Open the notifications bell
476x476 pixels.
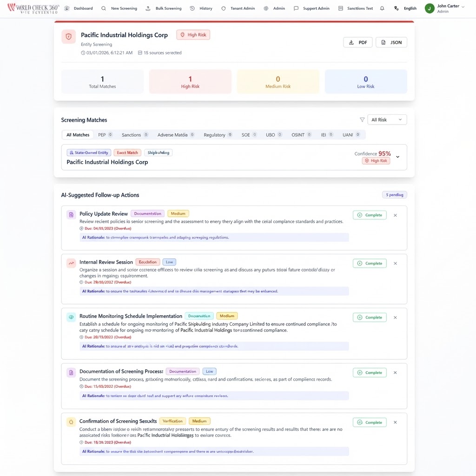click(x=382, y=8)
